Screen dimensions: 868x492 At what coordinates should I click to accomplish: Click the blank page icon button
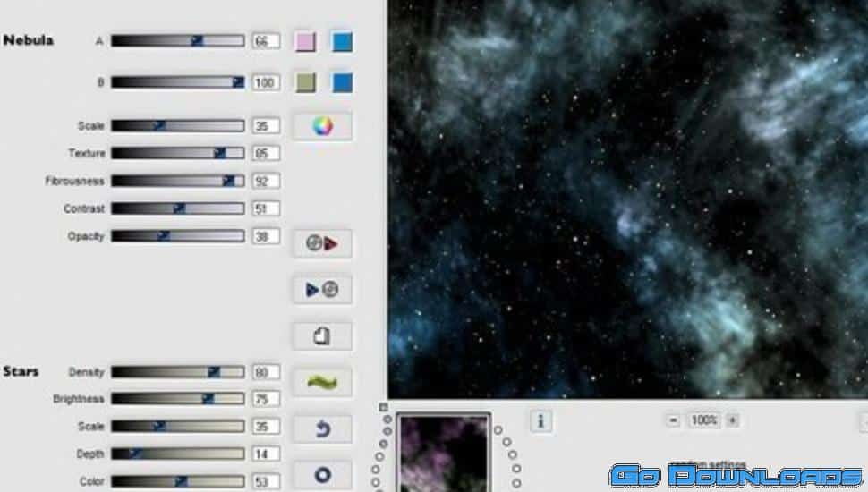(322, 336)
